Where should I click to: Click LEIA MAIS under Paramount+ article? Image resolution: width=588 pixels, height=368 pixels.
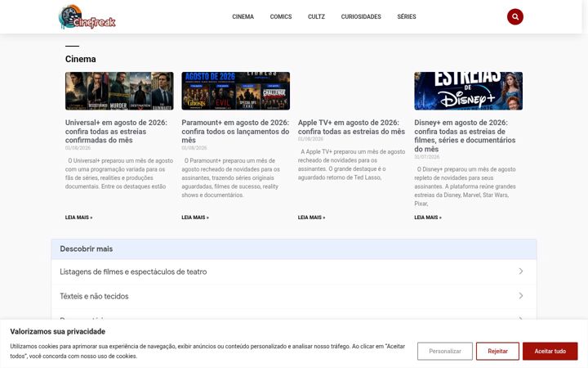(x=195, y=218)
